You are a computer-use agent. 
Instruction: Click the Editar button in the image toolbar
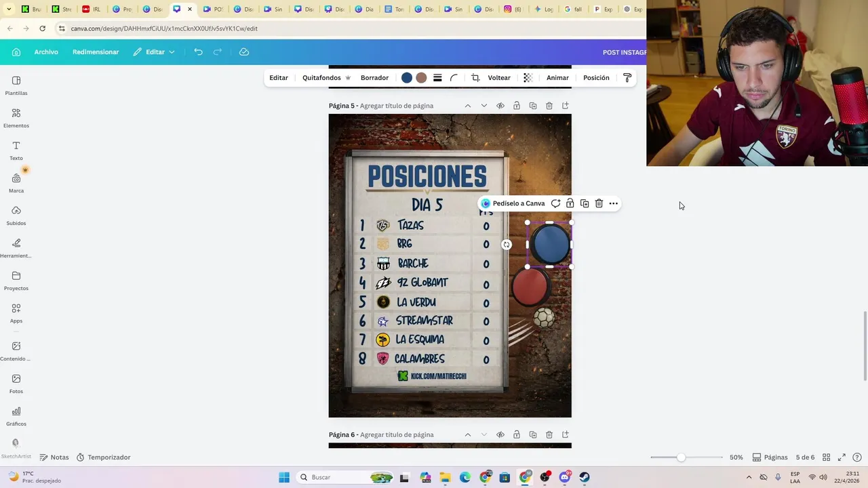click(279, 78)
